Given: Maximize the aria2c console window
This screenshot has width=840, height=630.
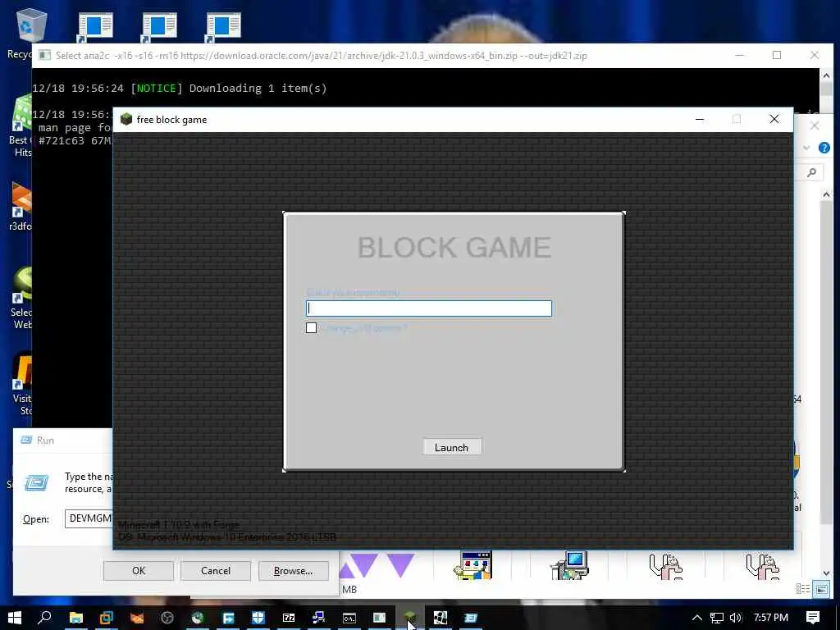Looking at the screenshot, I should tap(777, 55).
